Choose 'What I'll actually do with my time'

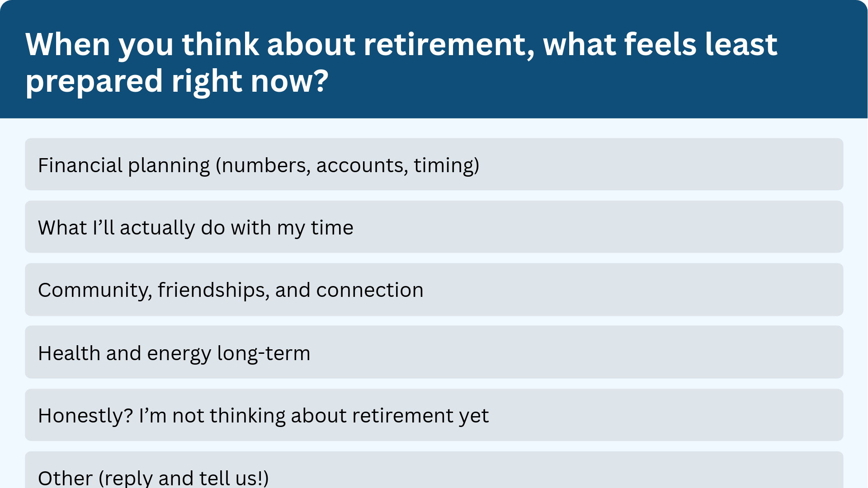pyautogui.click(x=434, y=227)
